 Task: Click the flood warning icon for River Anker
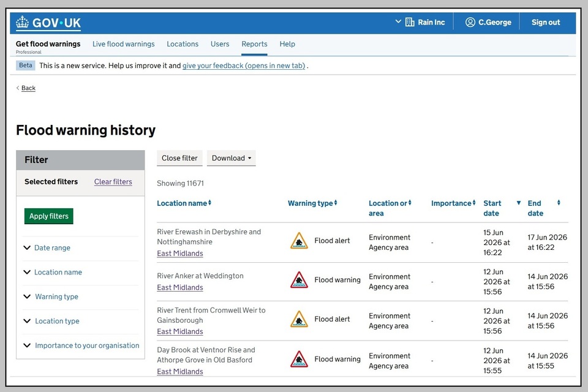click(x=299, y=280)
